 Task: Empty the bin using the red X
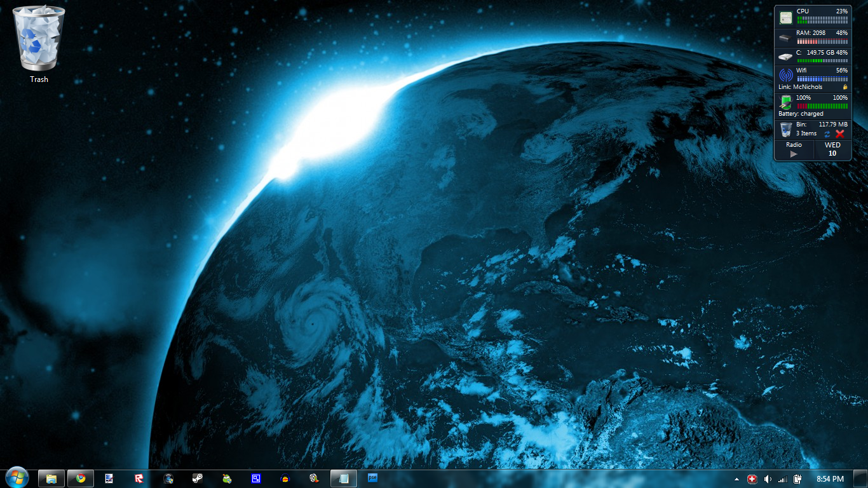tap(839, 134)
